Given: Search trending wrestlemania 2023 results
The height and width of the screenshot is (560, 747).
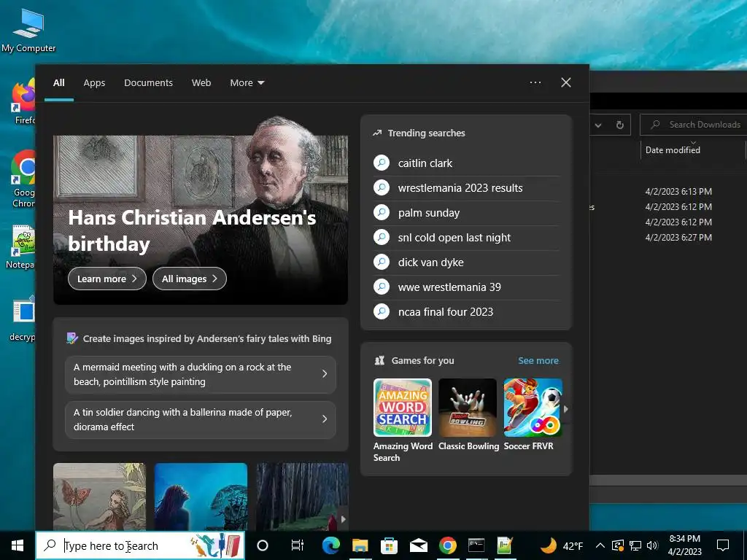Looking at the screenshot, I should click(460, 188).
